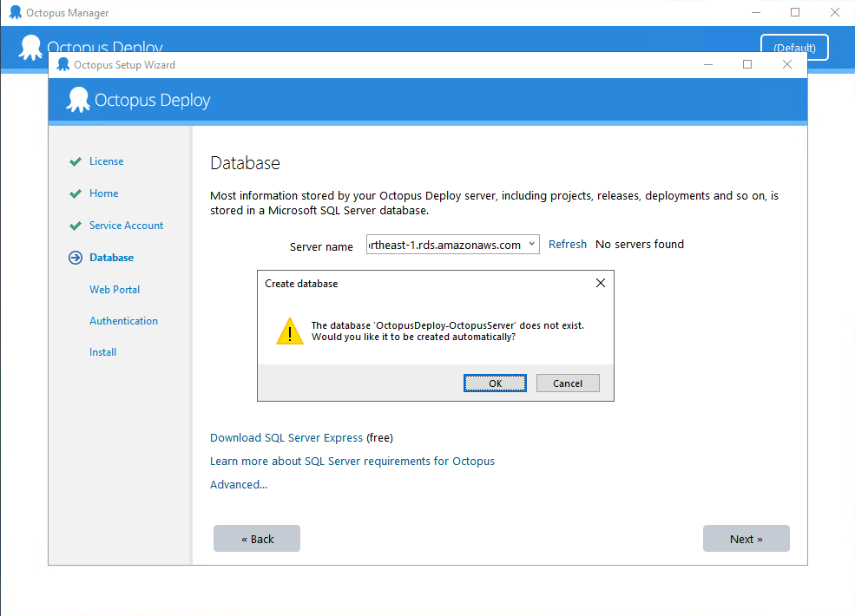
Task: Click the 'Server name' label
Action: pyautogui.click(x=321, y=247)
